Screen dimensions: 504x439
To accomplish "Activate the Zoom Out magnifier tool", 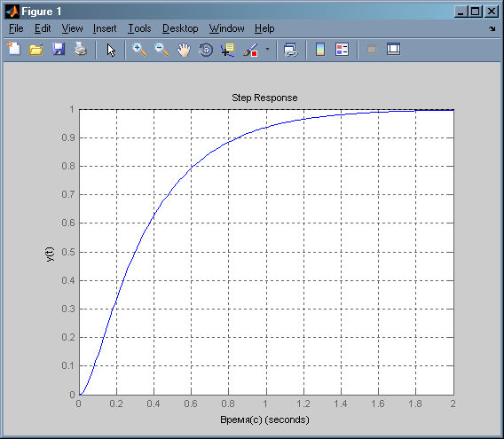I will click(x=161, y=50).
